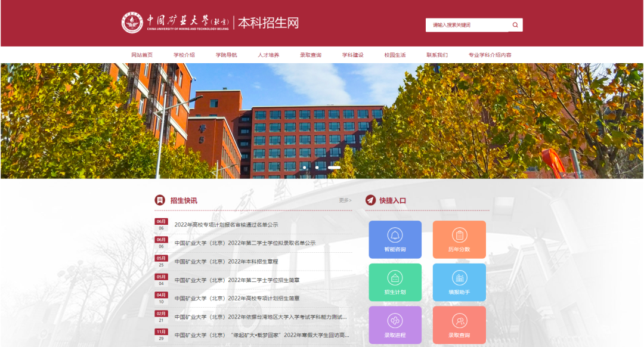644x347 pixels.
Task: Open the 学科建设 navigation item
Action: point(353,55)
